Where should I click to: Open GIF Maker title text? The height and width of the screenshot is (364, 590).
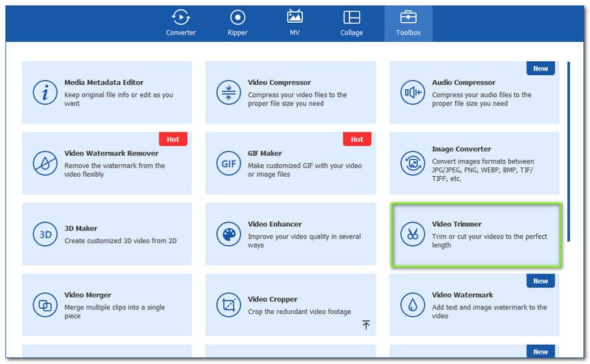[x=265, y=153]
